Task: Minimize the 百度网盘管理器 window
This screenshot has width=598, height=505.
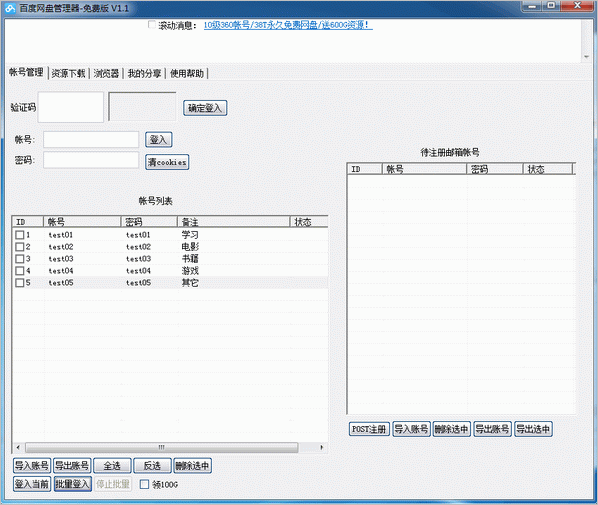Action: (x=532, y=6)
